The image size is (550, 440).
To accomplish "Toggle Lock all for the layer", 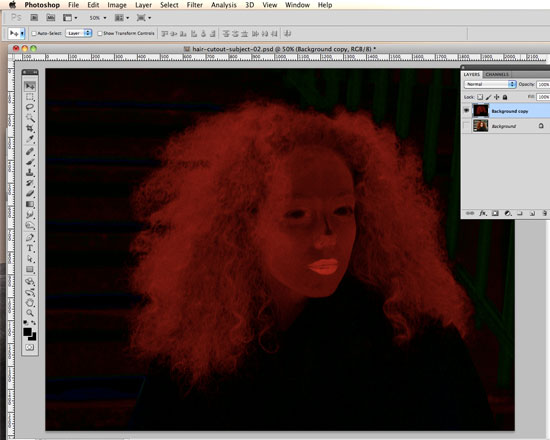I will point(505,97).
